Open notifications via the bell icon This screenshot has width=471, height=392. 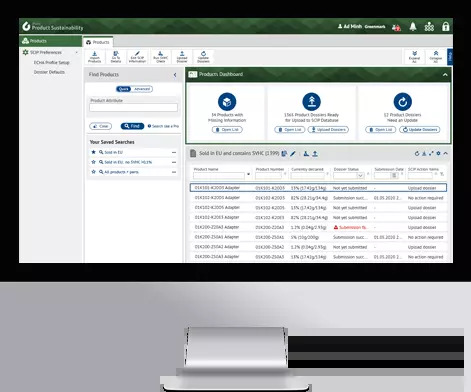click(x=413, y=27)
